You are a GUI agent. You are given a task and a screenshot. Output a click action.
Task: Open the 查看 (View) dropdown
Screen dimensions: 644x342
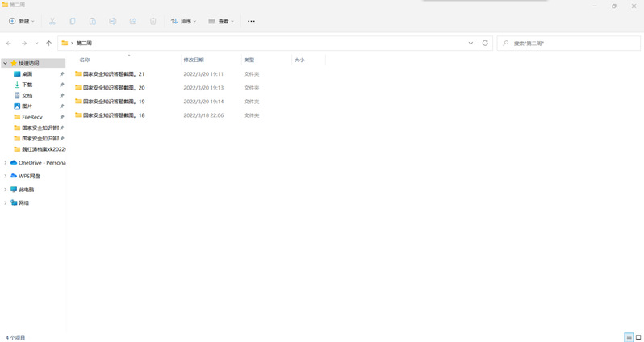221,21
